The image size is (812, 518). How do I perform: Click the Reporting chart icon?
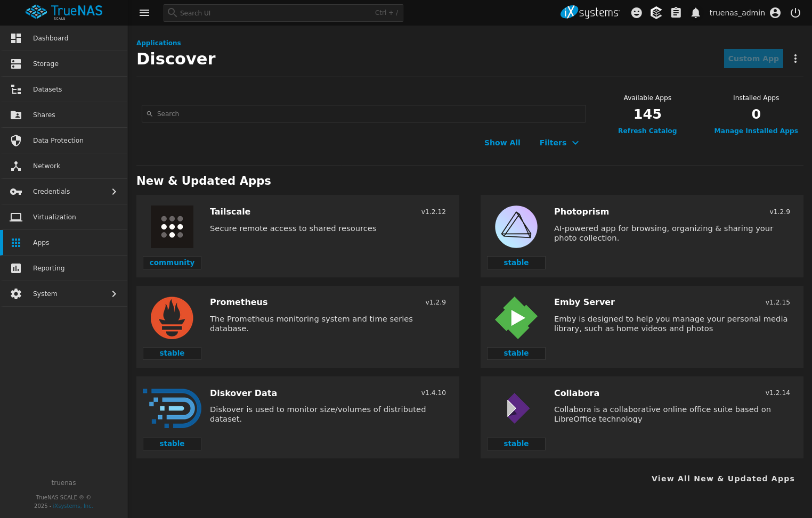coord(15,268)
